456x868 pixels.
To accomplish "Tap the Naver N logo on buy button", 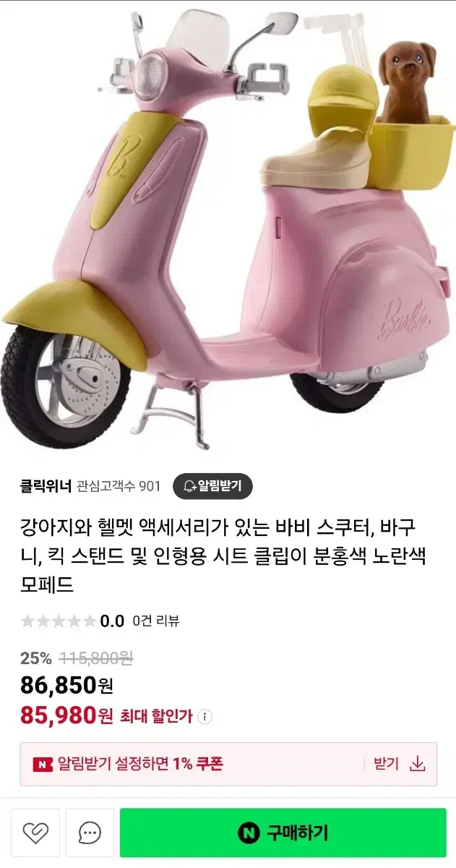I will point(249,833).
